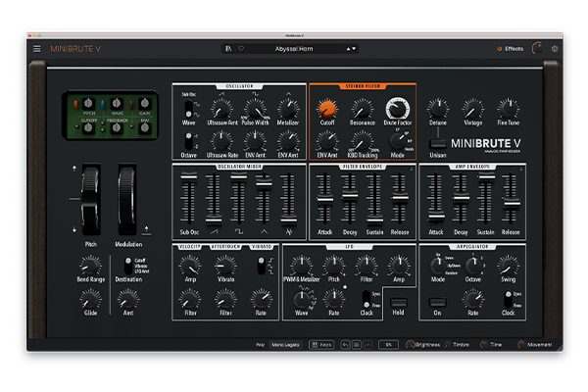Click the Filter Envelope Sustain slider
The width and height of the screenshot is (588, 392).
tap(374, 220)
